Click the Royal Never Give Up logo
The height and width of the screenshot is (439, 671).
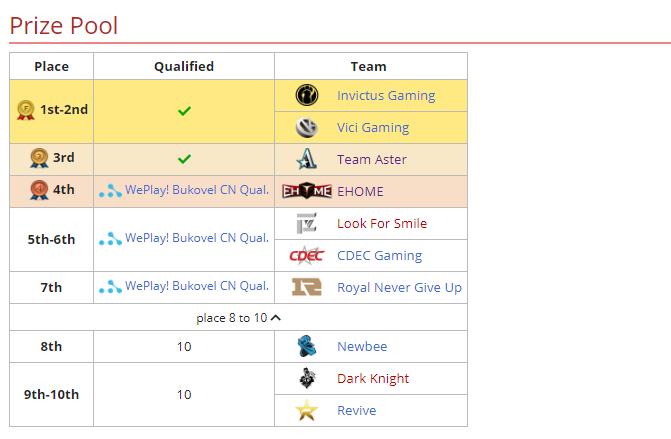[x=306, y=287]
